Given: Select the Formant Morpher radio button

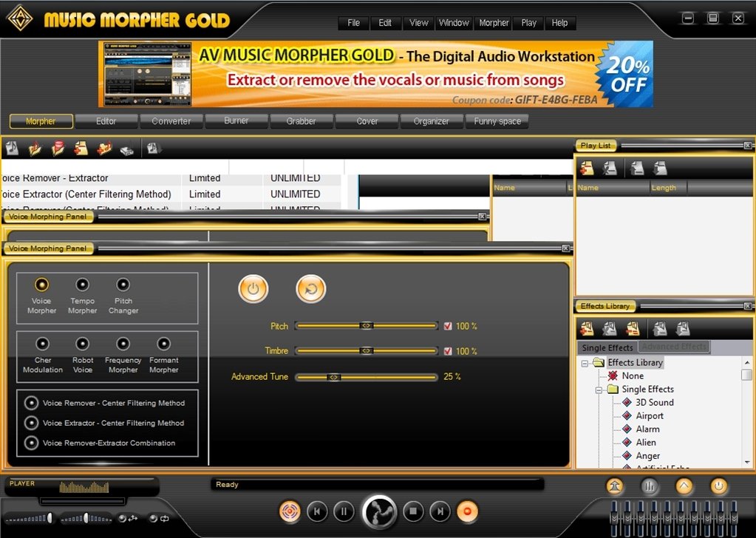Looking at the screenshot, I should click(164, 344).
